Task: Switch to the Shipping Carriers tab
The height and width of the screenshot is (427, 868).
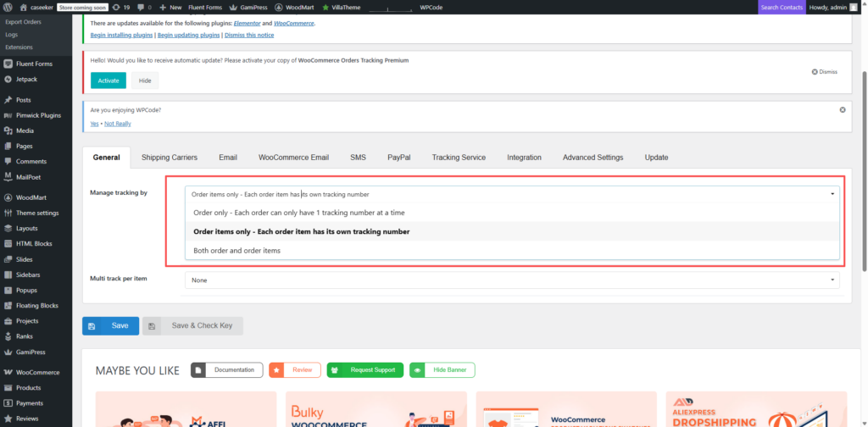Action: click(x=170, y=158)
